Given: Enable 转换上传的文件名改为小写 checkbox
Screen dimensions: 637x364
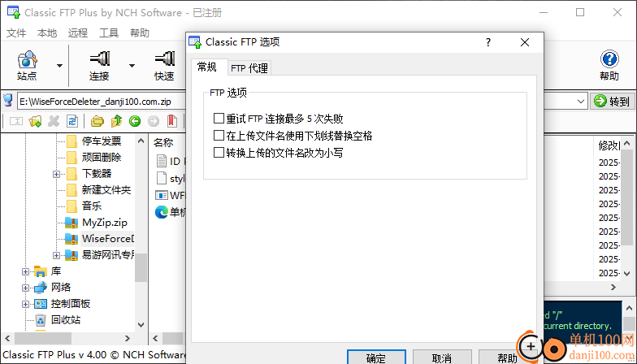Looking at the screenshot, I should [x=219, y=153].
